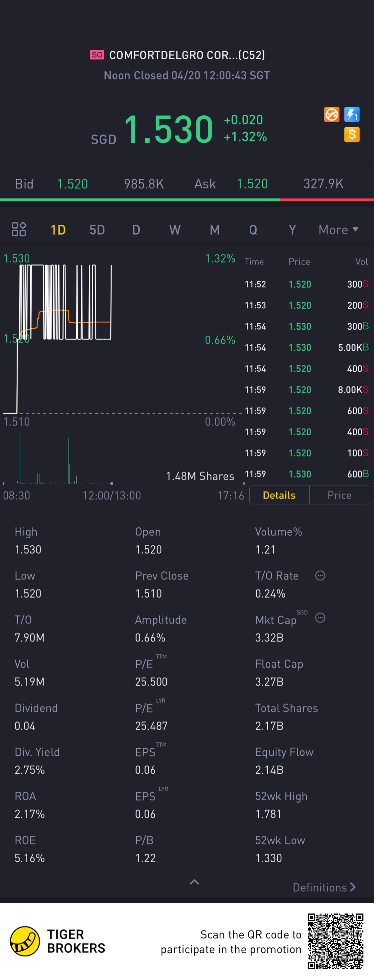
Task: Tap the Noon Closed timestamp line
Action: tap(187, 75)
